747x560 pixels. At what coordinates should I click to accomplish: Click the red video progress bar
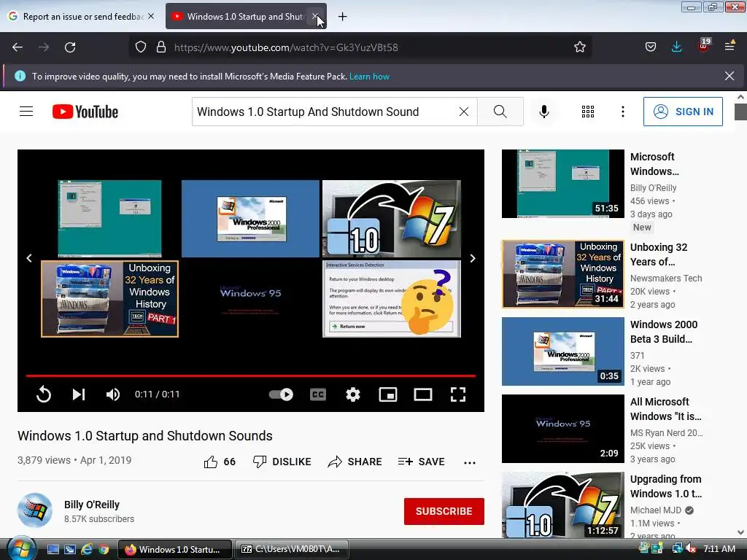[x=251, y=376]
